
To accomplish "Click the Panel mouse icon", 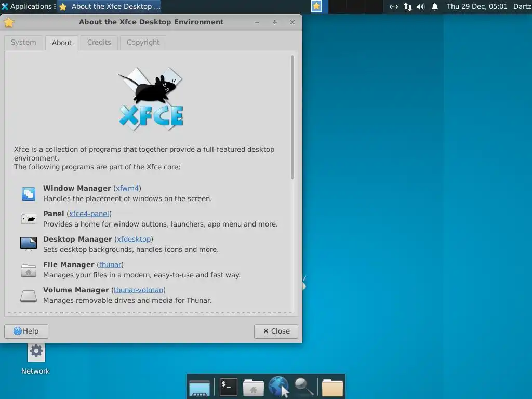I will click(29, 219).
